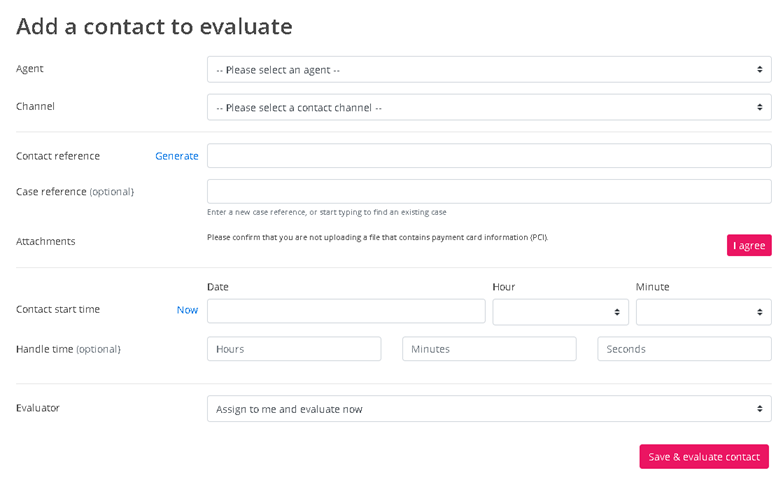Click the Case reference input field
783x480 pixels.
pos(488,191)
